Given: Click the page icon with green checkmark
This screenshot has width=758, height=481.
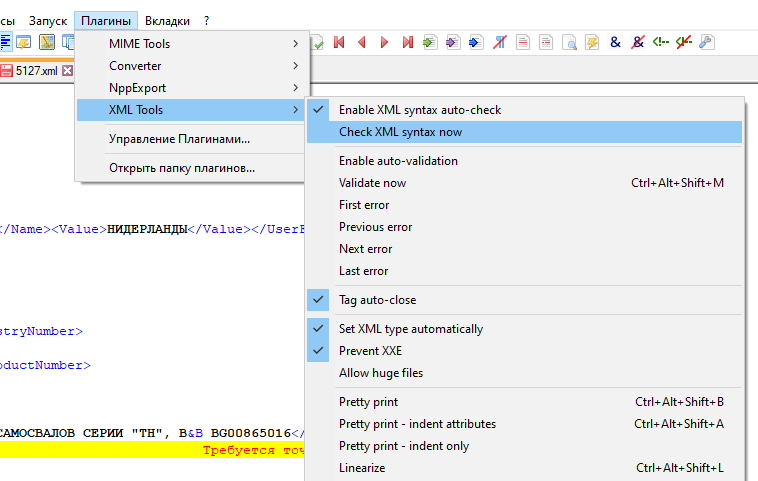Looking at the screenshot, I should (x=318, y=43).
